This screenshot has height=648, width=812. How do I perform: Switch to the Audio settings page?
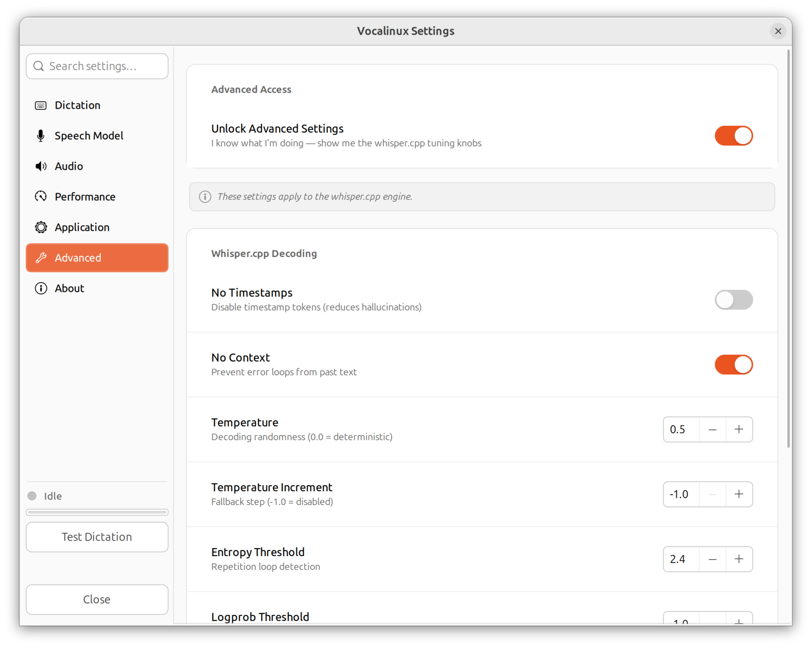point(97,166)
